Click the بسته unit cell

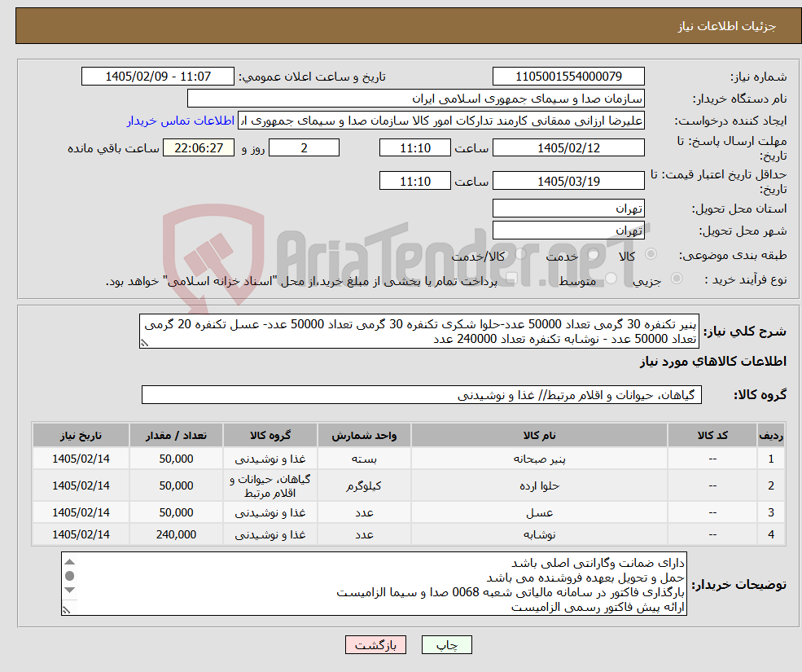point(364,459)
